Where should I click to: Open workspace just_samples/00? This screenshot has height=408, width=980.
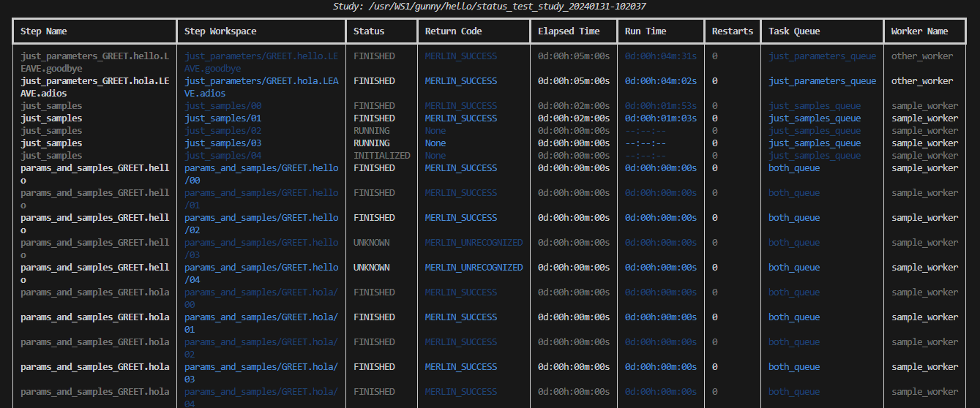pyautogui.click(x=222, y=106)
